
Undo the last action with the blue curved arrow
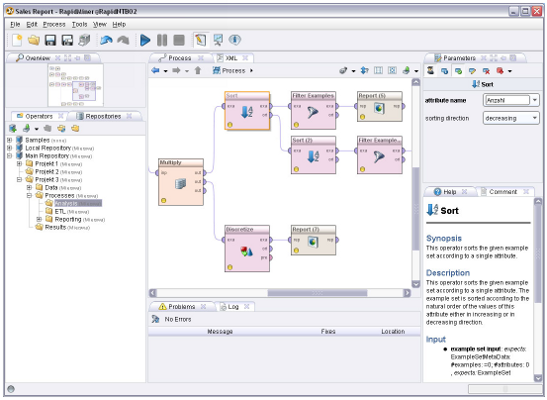click(x=106, y=40)
